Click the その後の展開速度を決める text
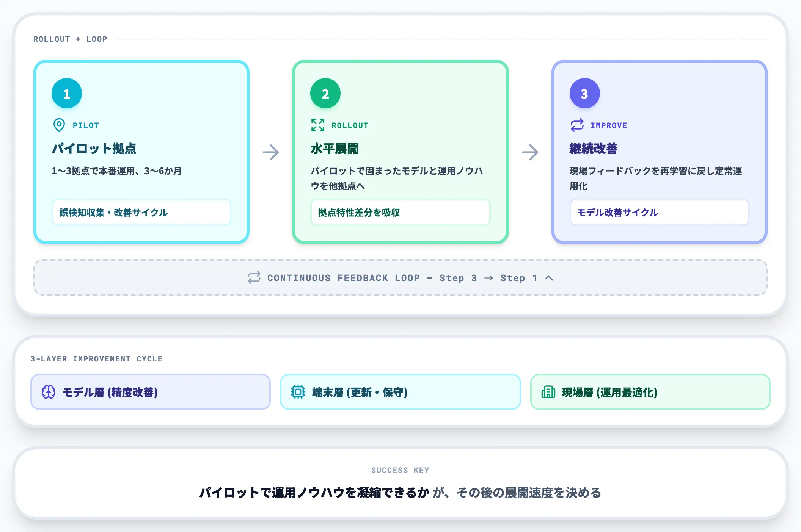The image size is (801, 532). 529,493
